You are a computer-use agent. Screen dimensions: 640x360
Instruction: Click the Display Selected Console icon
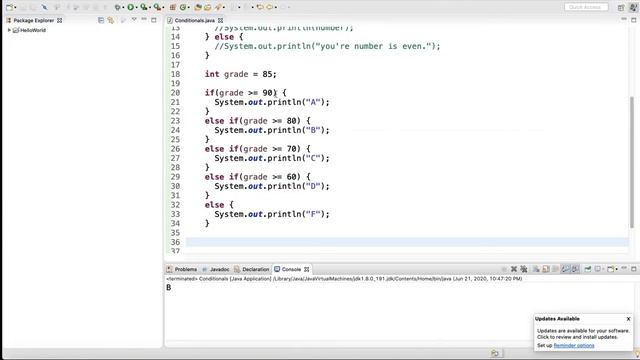coord(598,269)
